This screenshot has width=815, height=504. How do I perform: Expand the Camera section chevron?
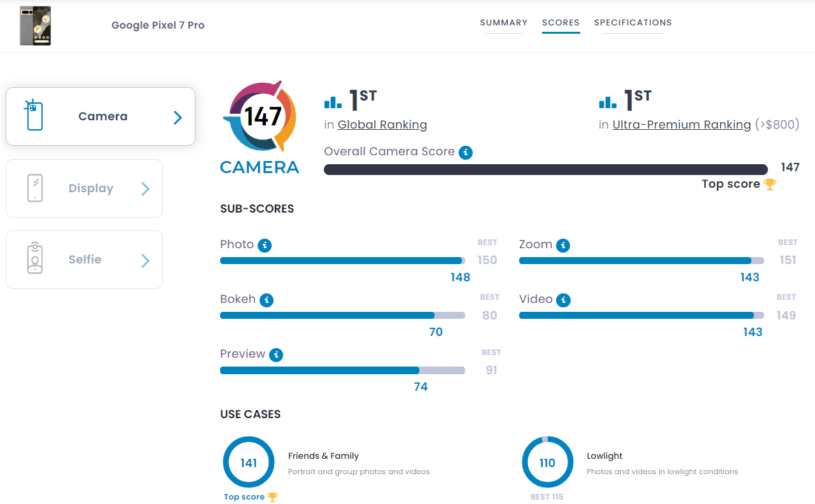(x=178, y=117)
